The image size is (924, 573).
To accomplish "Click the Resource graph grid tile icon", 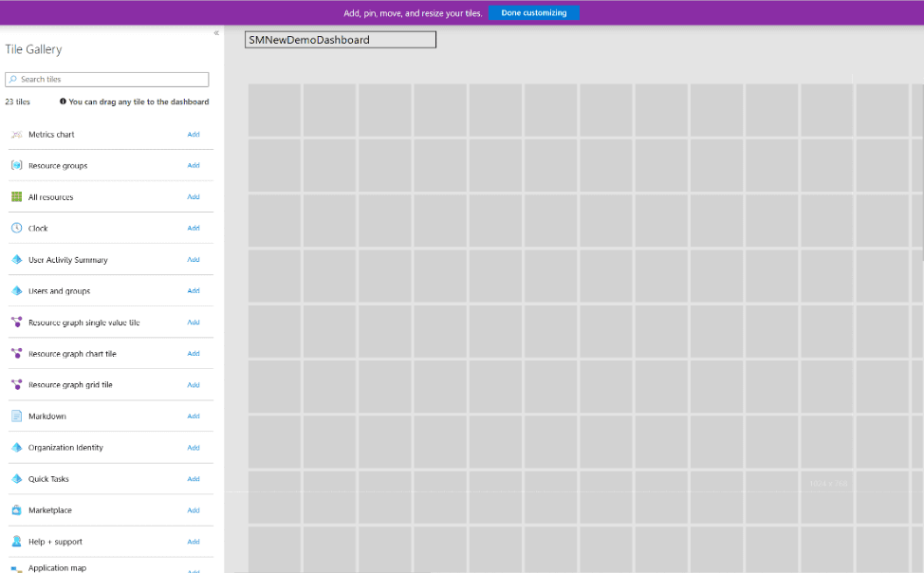I will point(16,385).
